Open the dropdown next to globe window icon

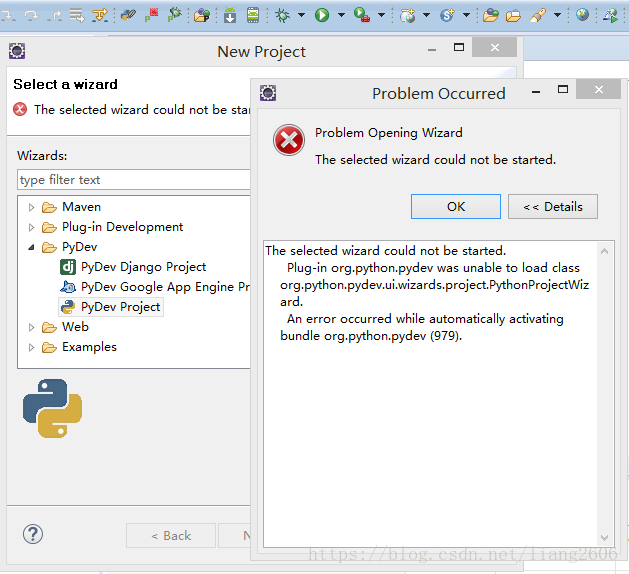(426, 15)
